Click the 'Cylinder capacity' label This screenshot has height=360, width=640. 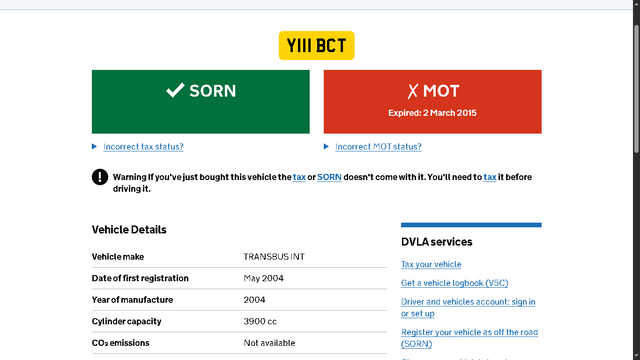[127, 322]
